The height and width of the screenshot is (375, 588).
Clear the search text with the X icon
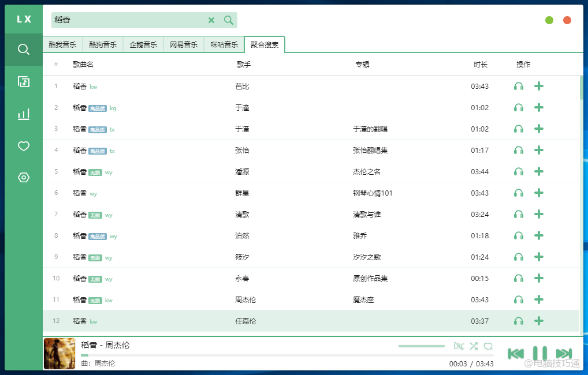[211, 20]
